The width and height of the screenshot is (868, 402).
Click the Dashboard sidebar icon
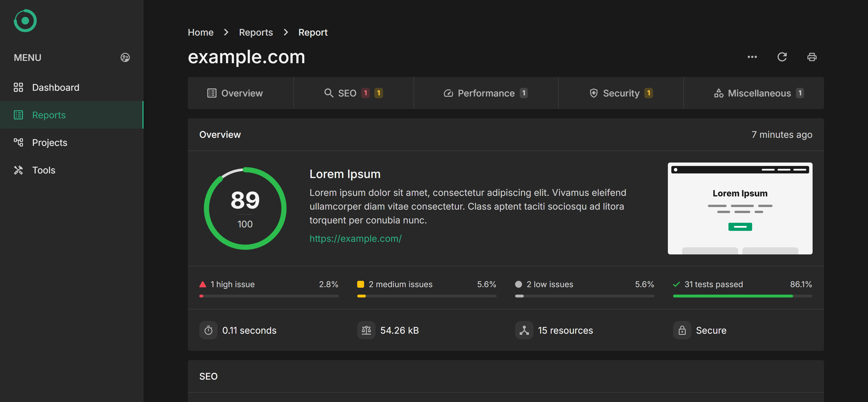18,87
